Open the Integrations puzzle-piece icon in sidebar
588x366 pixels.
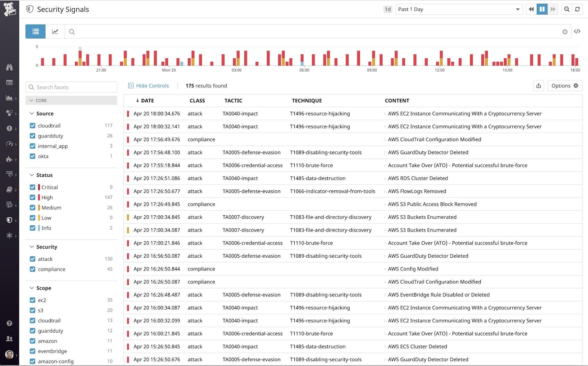(x=9, y=159)
